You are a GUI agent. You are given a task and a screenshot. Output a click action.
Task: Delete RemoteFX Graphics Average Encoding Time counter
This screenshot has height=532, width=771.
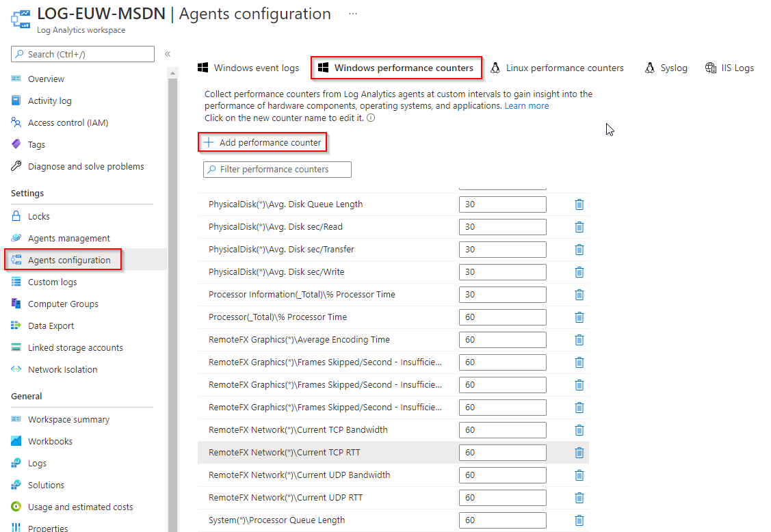pos(579,340)
